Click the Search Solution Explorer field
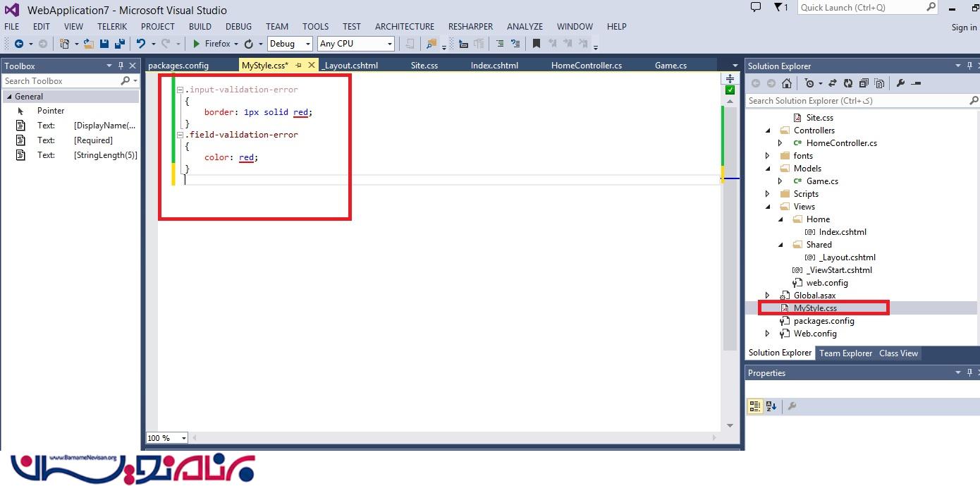The image size is (980, 486). [857, 101]
